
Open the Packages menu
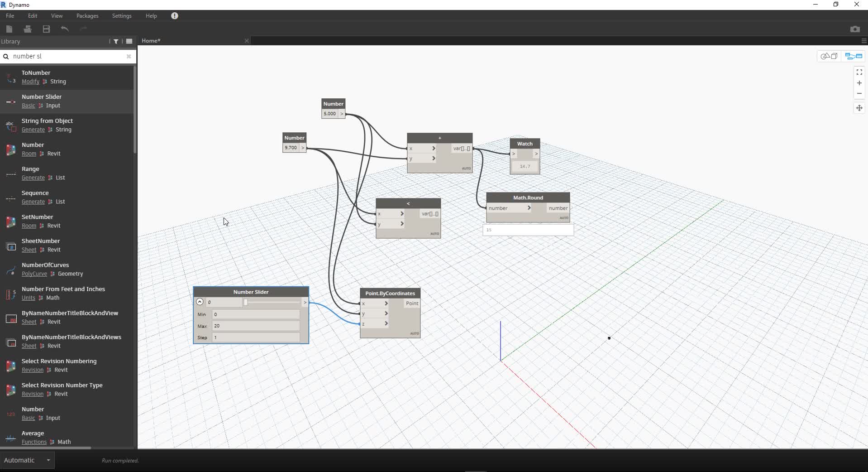point(86,15)
